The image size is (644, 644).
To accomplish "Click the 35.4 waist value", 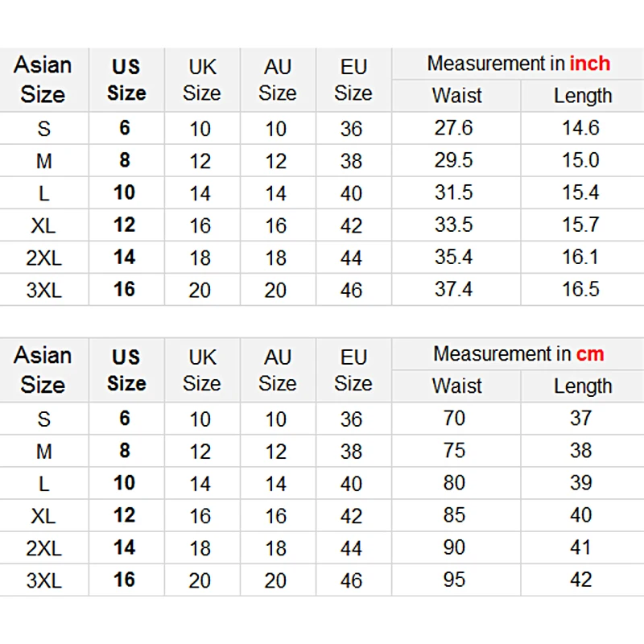I will pyautogui.click(x=454, y=257).
